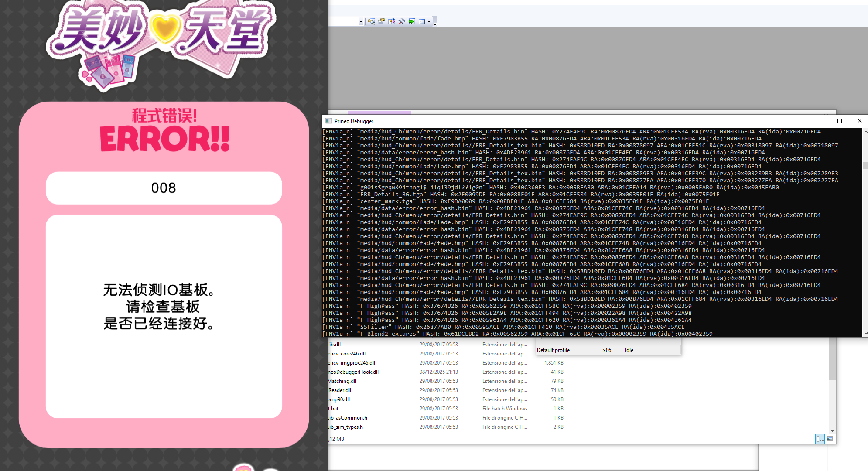Open dropdown arrow beside Command Window icon
The height and width of the screenshot is (471, 868).
pyautogui.click(x=429, y=22)
